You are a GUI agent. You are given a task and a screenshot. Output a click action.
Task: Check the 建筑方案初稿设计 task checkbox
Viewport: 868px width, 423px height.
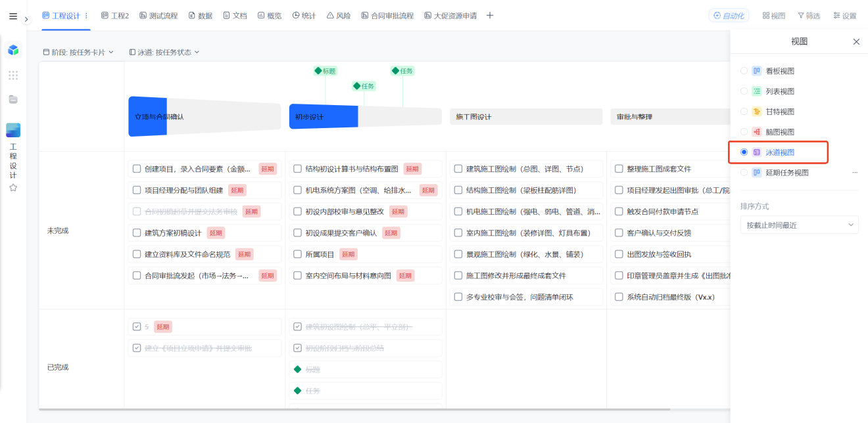coord(137,233)
